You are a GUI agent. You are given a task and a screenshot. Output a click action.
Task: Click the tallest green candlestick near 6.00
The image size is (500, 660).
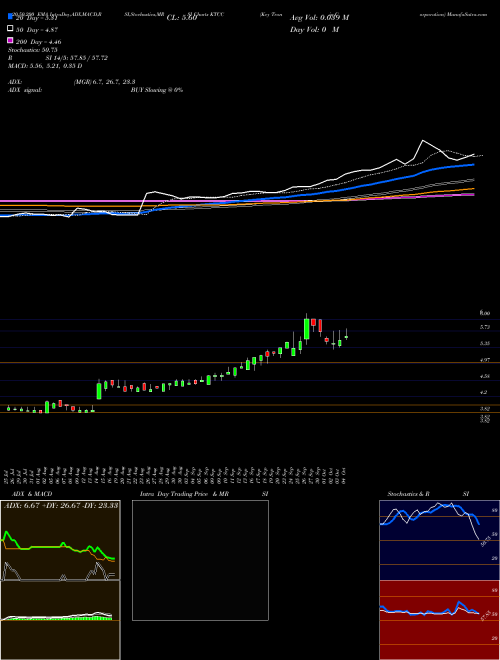306,328
